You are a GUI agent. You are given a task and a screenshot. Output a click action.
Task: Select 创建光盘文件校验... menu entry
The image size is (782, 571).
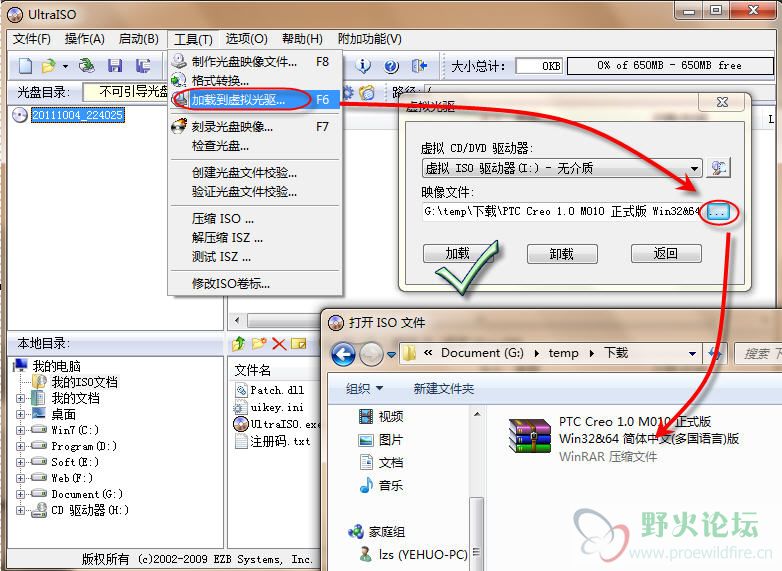point(255,173)
